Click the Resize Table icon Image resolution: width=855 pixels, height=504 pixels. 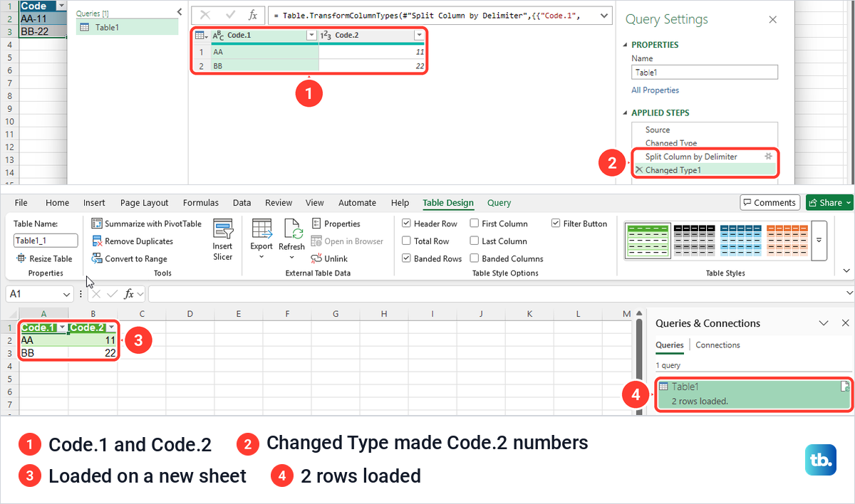pyautogui.click(x=21, y=259)
